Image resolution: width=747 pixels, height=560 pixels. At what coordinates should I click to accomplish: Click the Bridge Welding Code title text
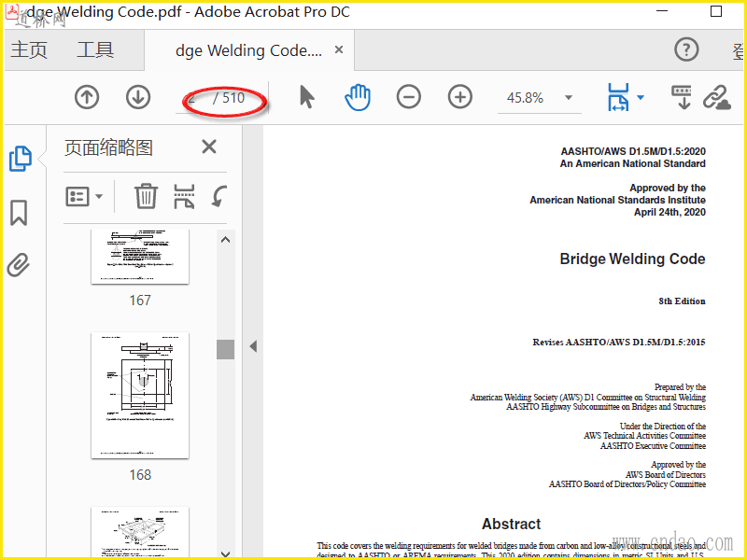point(633,259)
